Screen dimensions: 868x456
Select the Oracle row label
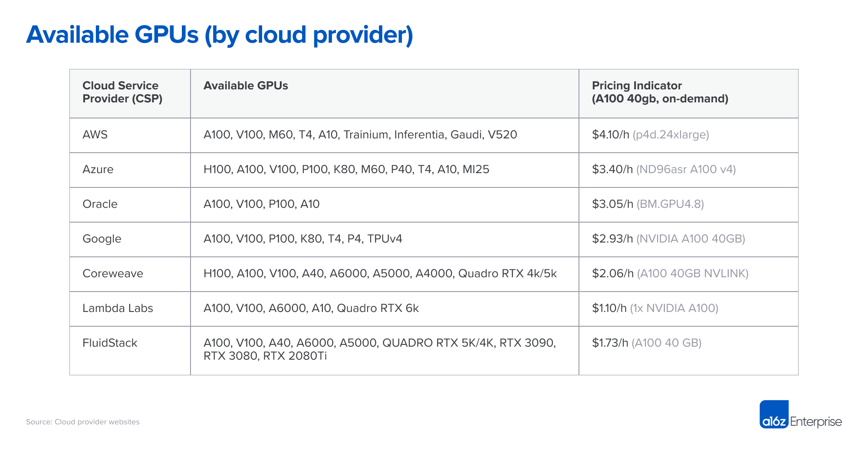click(x=99, y=204)
